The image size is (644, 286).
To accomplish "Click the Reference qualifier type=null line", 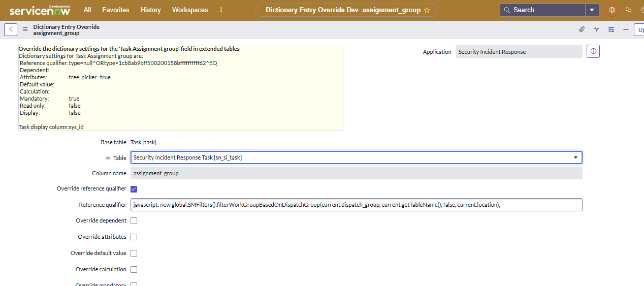I will [118, 63].
